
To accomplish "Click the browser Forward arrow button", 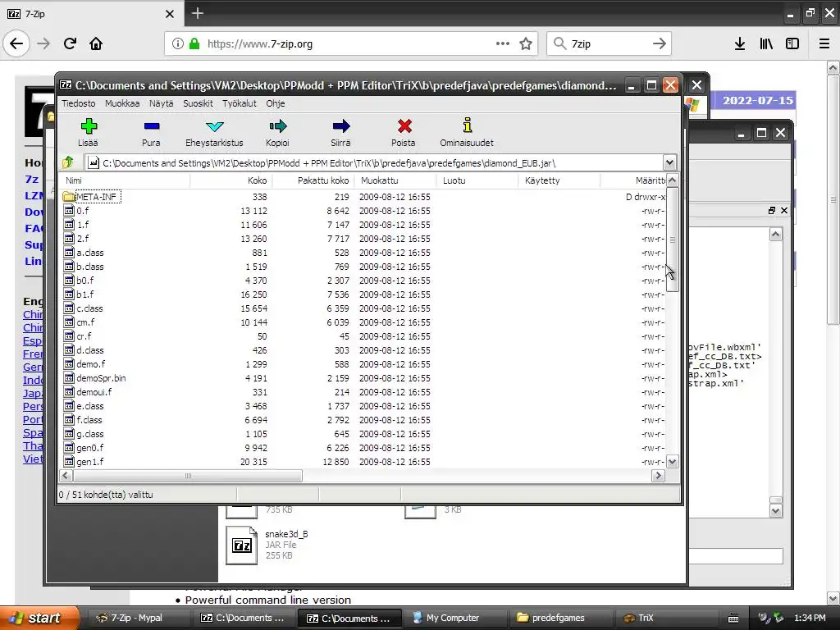I will click(x=43, y=43).
